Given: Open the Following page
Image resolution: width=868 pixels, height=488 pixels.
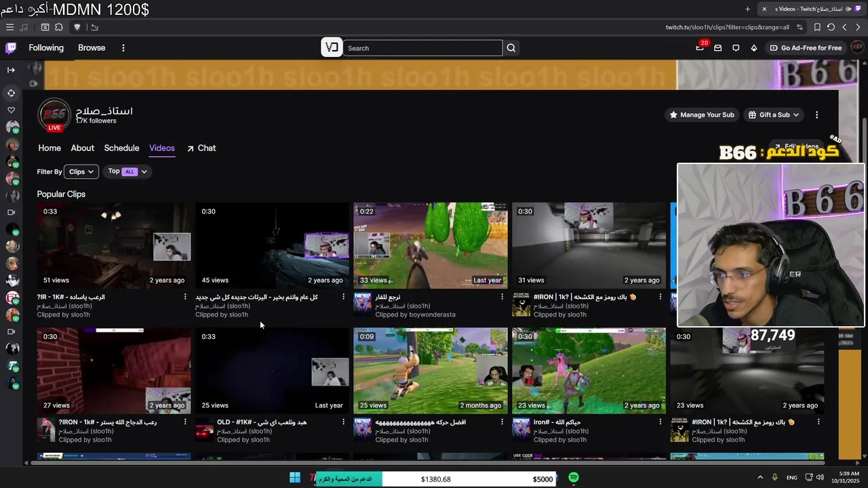Looking at the screenshot, I should click(x=46, y=47).
